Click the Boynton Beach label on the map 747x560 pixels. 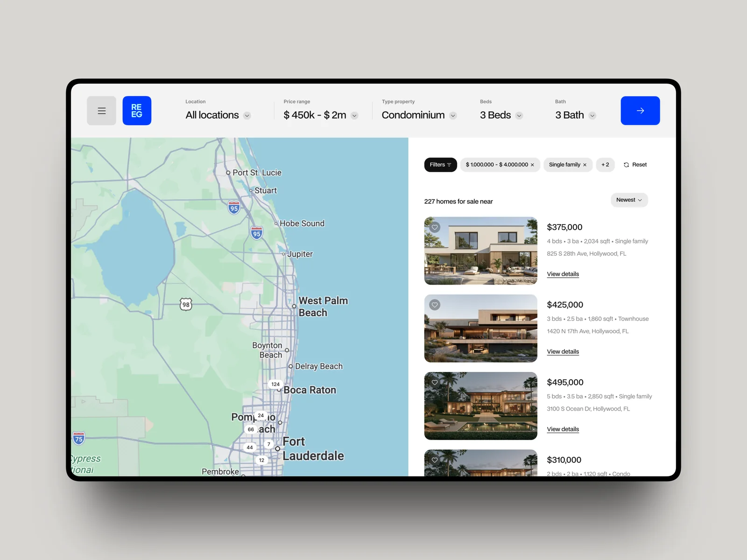[268, 350]
